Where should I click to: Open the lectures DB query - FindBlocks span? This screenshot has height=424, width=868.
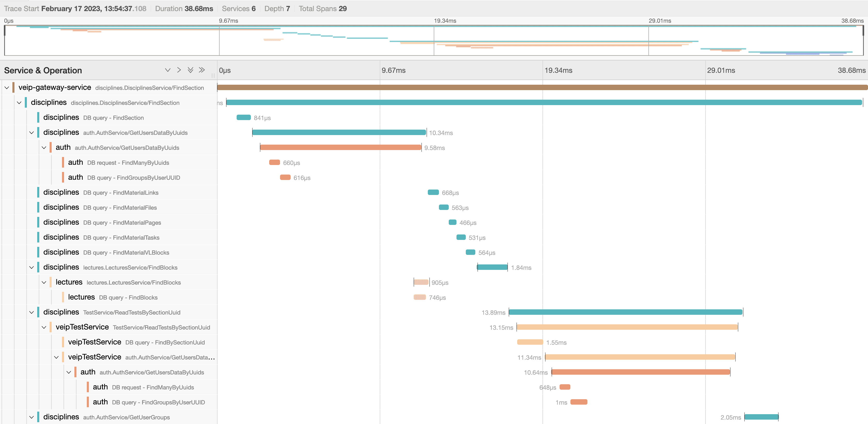[x=128, y=297]
